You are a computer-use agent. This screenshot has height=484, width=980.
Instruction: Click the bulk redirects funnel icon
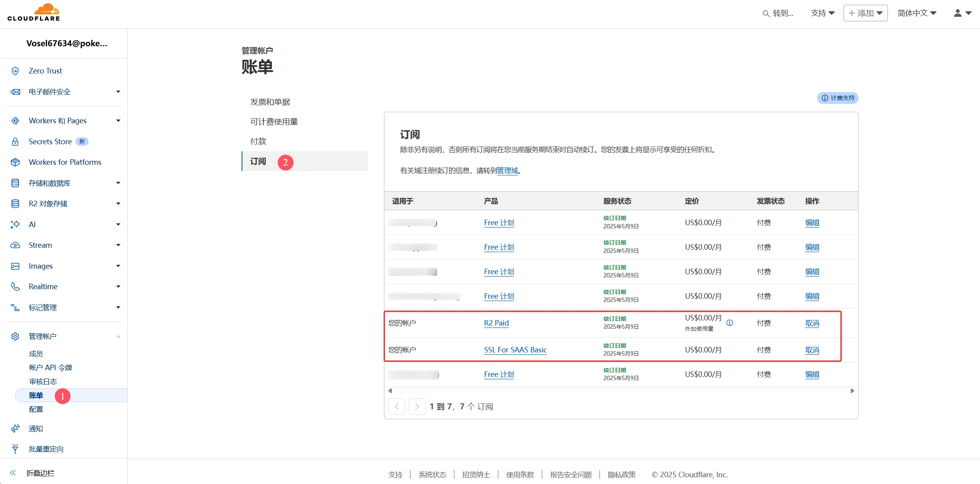[x=15, y=449]
